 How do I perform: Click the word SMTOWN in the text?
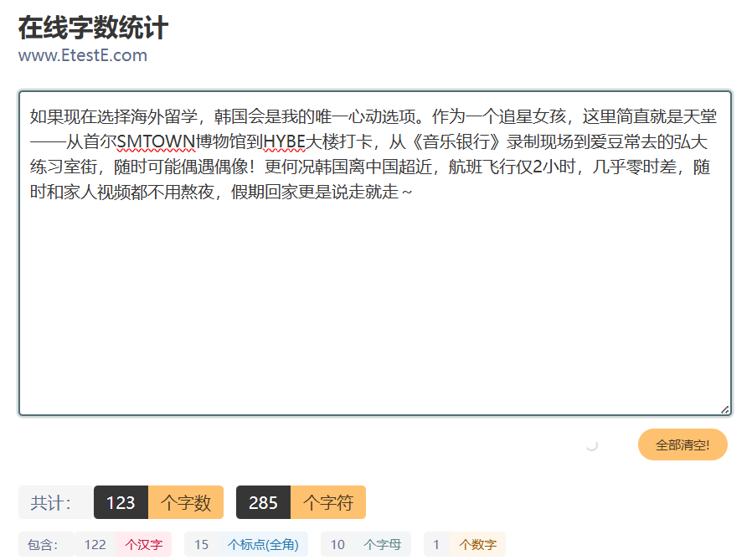pyautogui.click(x=157, y=141)
